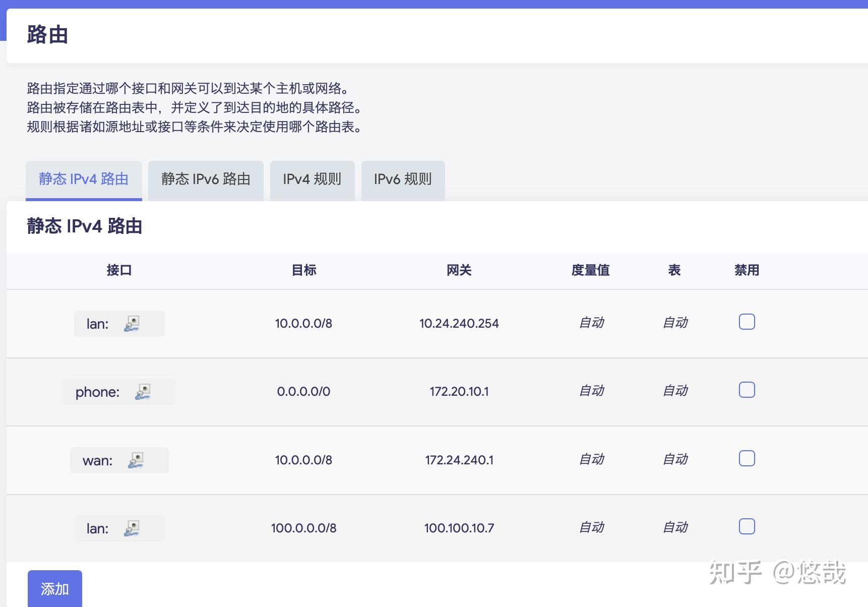This screenshot has width=868, height=607.
Task: Enable the 禁用 checkbox for the wan route
Action: [747, 458]
